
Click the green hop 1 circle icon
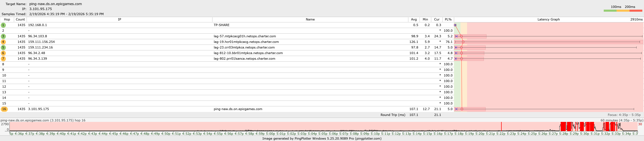coord(3,25)
